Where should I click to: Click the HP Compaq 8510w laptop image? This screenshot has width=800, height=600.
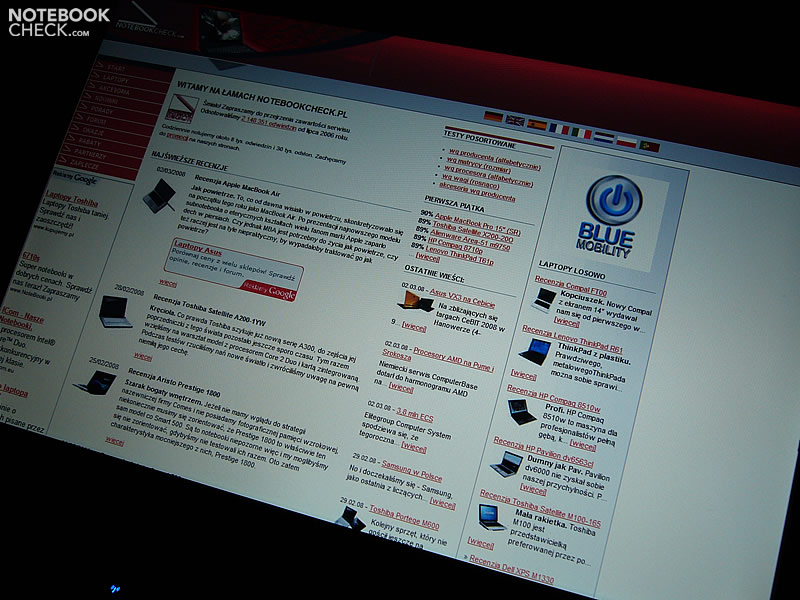tap(521, 412)
